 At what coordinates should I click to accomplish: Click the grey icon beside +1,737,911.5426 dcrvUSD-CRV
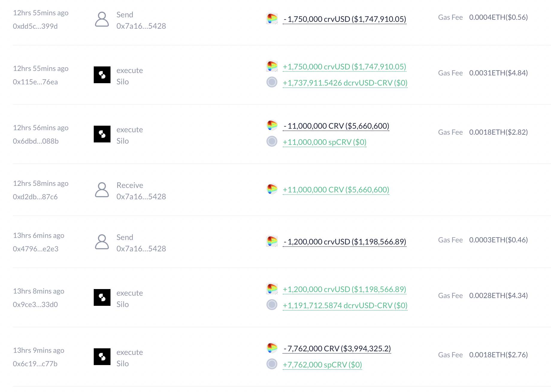coord(272,82)
